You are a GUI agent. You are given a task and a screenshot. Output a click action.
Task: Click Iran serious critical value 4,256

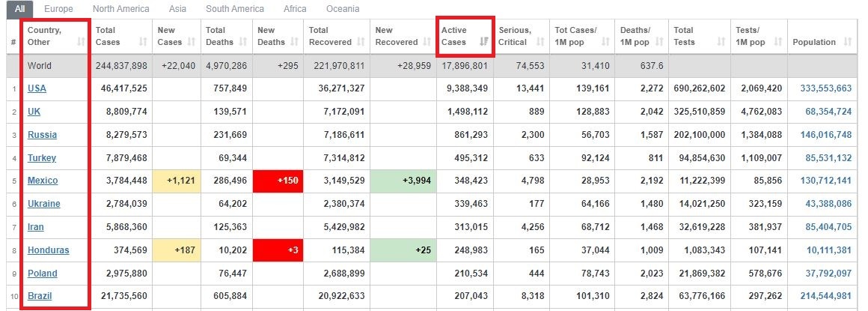533,227
